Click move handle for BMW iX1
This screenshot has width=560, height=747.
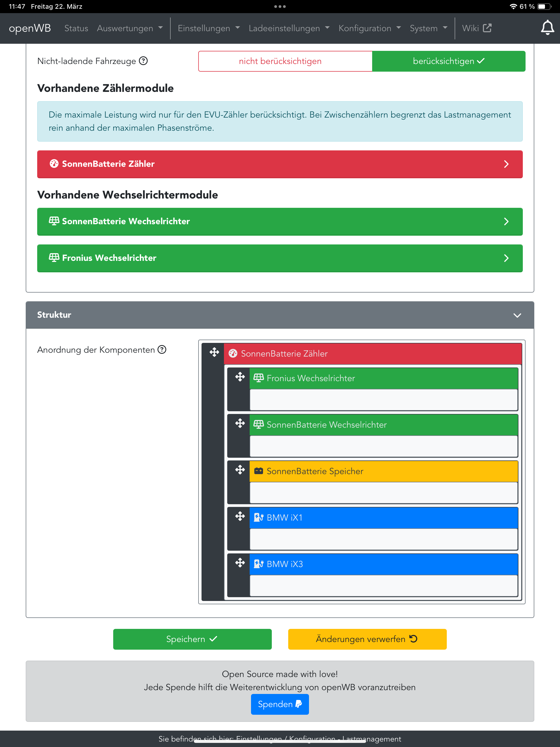240,516
